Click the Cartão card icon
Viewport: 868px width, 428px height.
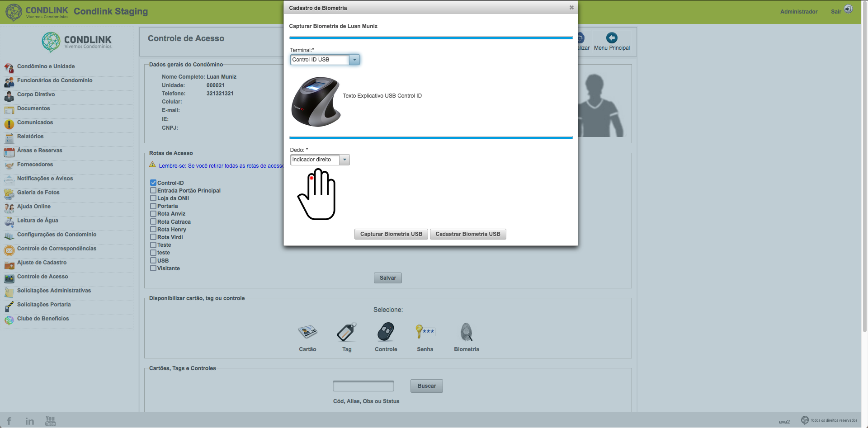[x=307, y=333]
